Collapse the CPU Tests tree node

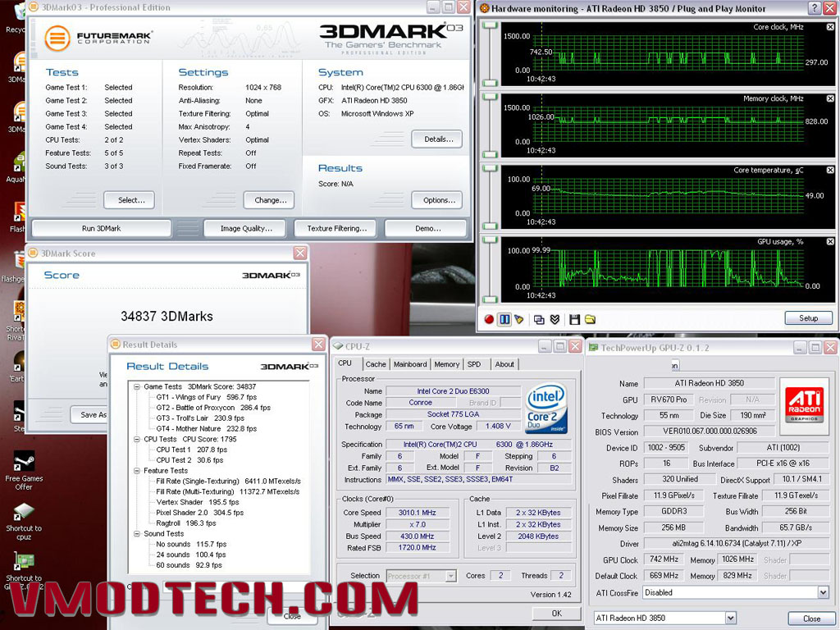[x=137, y=440]
